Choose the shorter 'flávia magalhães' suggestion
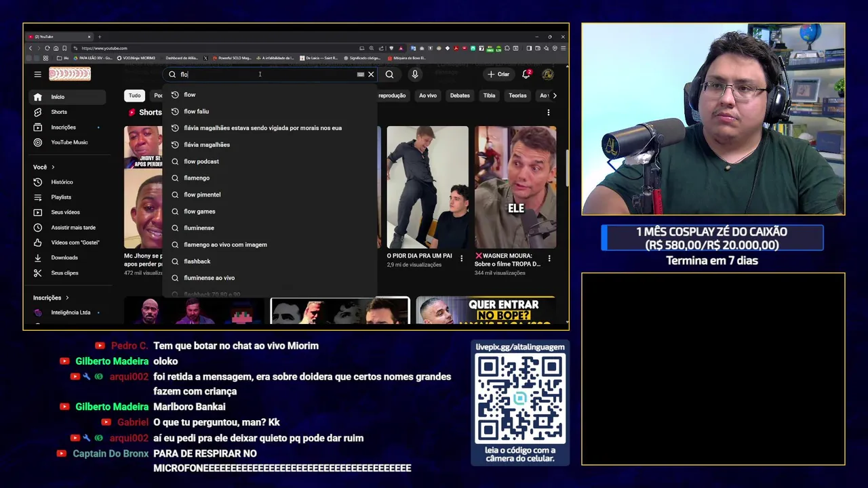The height and width of the screenshot is (488, 868). tap(270, 145)
